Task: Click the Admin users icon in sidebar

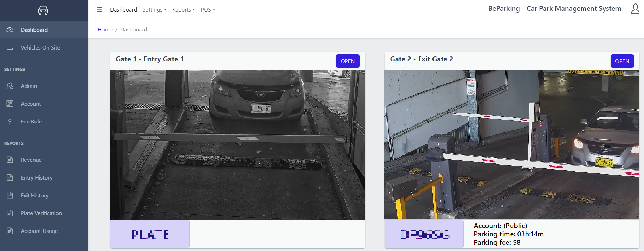Action: (10, 86)
